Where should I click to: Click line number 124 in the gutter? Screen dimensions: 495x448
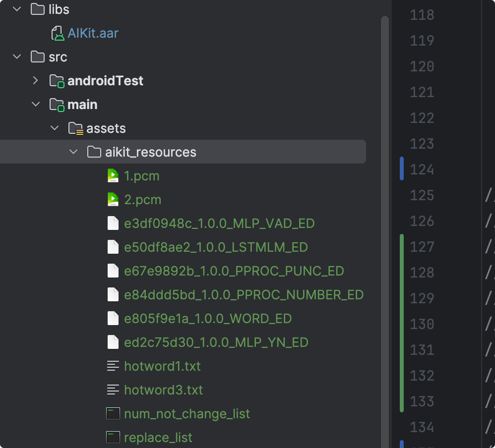click(421, 169)
